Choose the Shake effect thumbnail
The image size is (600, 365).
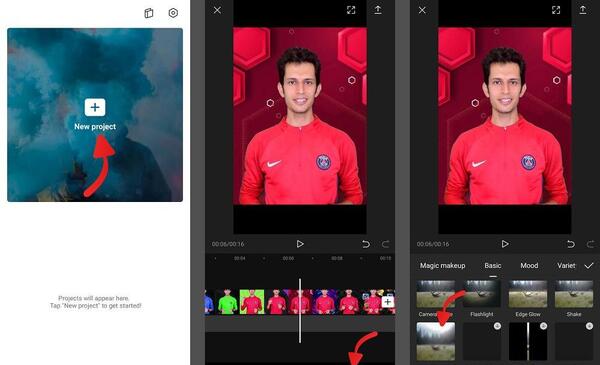[574, 294]
